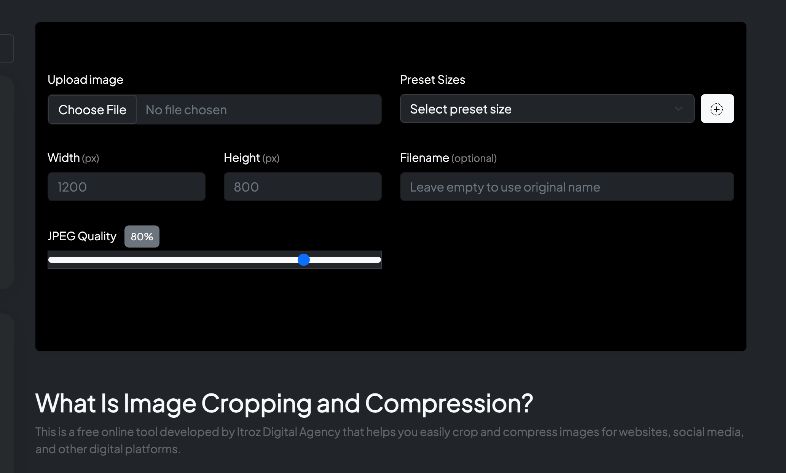Click the far left end of the quality slider track
Screen dimensions: 786x473
(51, 260)
